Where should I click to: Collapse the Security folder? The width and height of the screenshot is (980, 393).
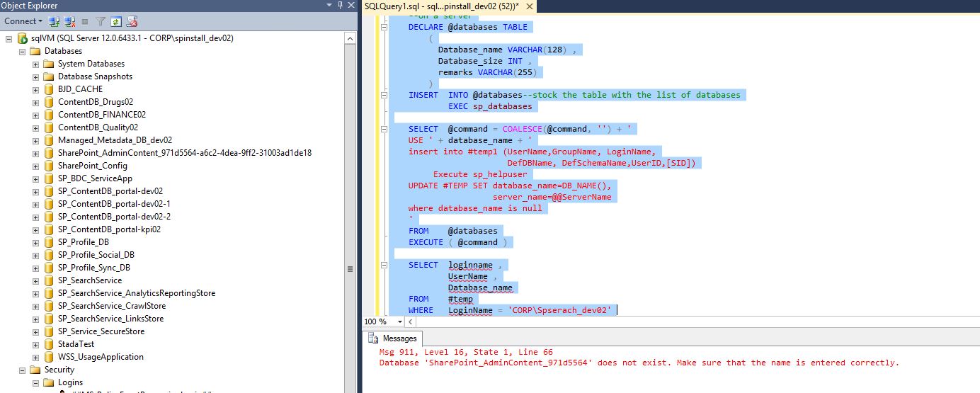point(23,370)
